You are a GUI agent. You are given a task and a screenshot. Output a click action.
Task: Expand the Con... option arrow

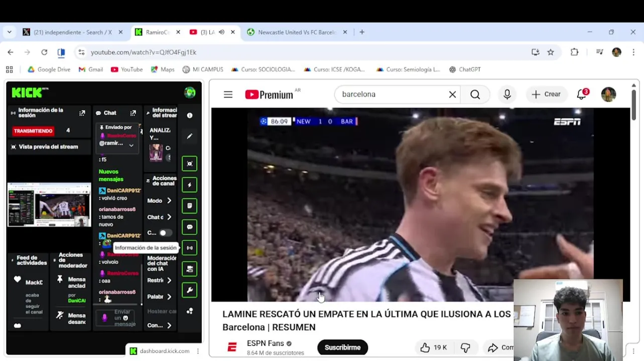(x=169, y=325)
